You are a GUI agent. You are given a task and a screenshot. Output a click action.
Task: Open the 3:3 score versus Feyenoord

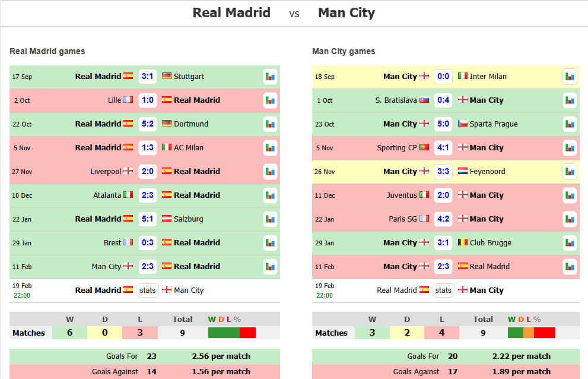pyautogui.click(x=443, y=171)
